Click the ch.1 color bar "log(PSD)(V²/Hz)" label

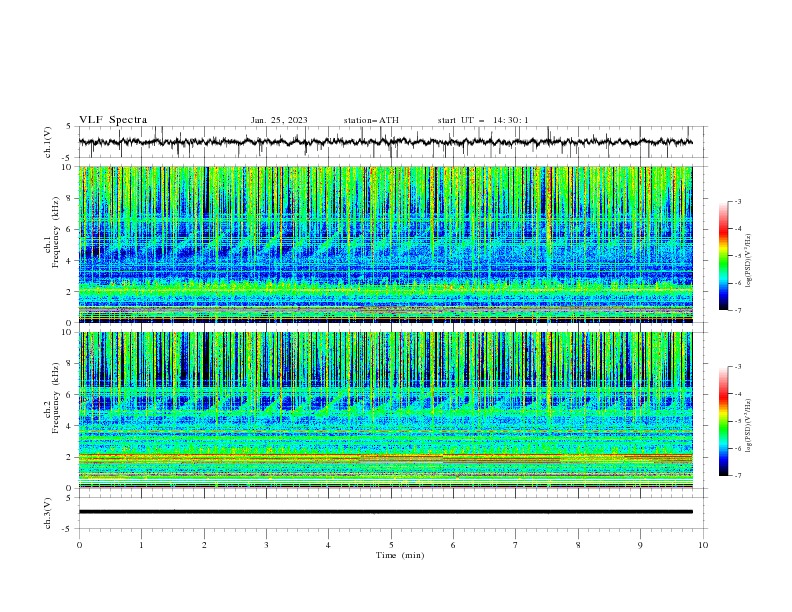click(x=749, y=261)
